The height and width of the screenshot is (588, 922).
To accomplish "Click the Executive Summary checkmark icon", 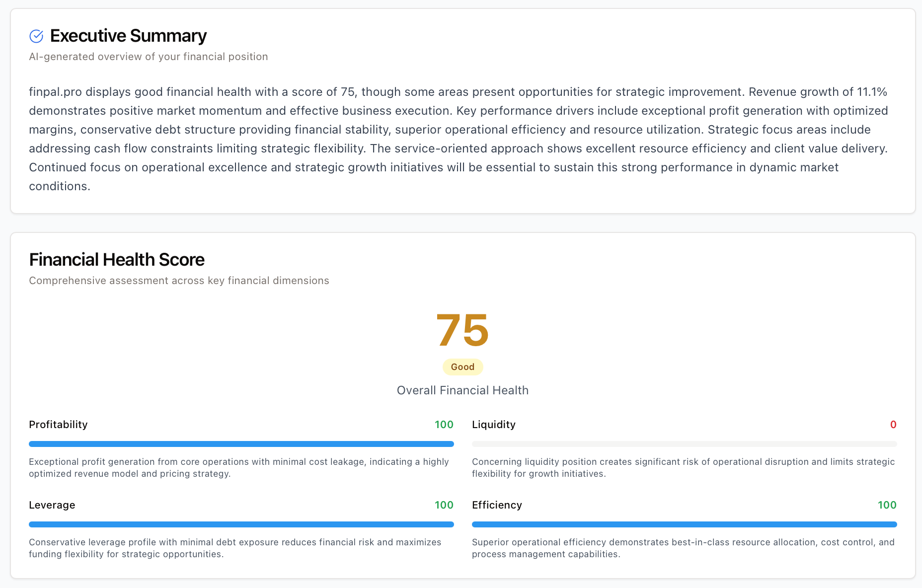I will pos(36,36).
